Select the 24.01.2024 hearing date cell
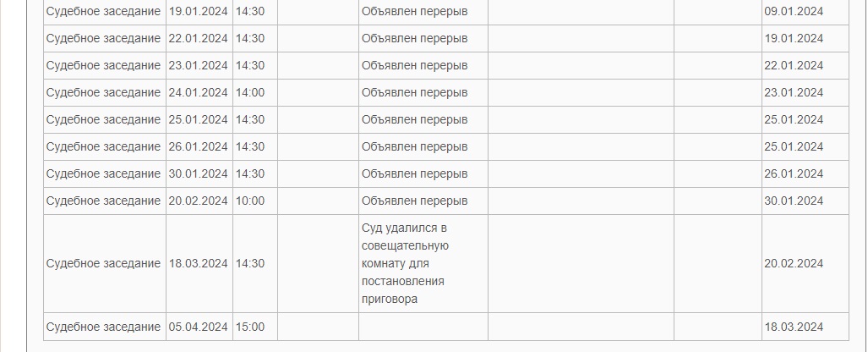 [199, 93]
